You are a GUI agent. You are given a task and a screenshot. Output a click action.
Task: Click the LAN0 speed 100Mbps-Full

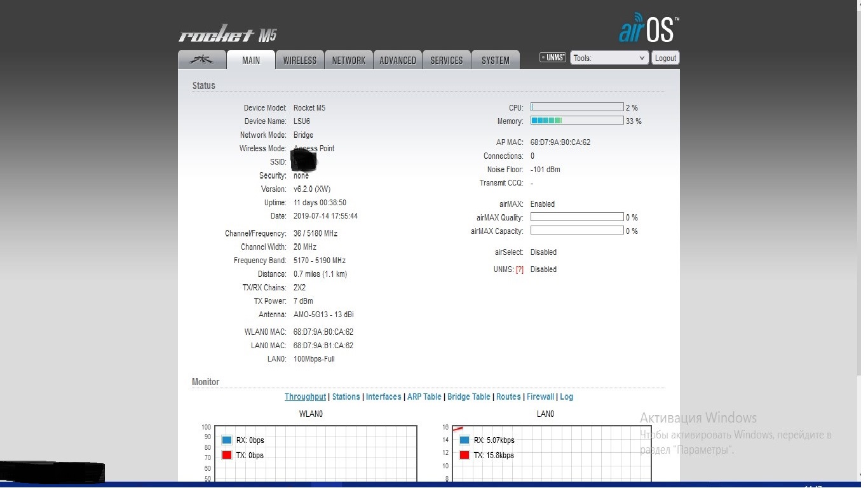click(x=314, y=359)
